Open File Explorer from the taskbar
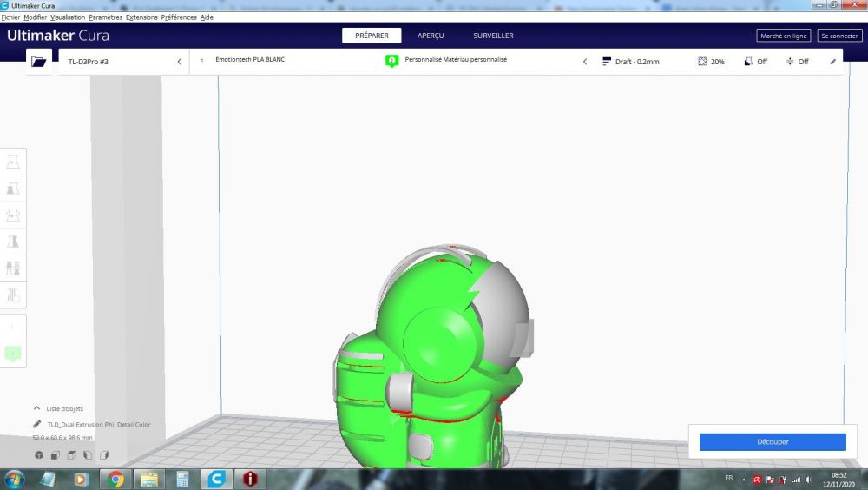This screenshot has width=868, height=490. click(x=149, y=479)
